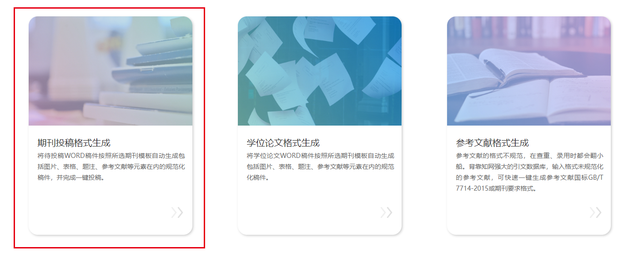Click the bookshelf background in third card image
This screenshot has width=644, height=263.
(529, 32)
